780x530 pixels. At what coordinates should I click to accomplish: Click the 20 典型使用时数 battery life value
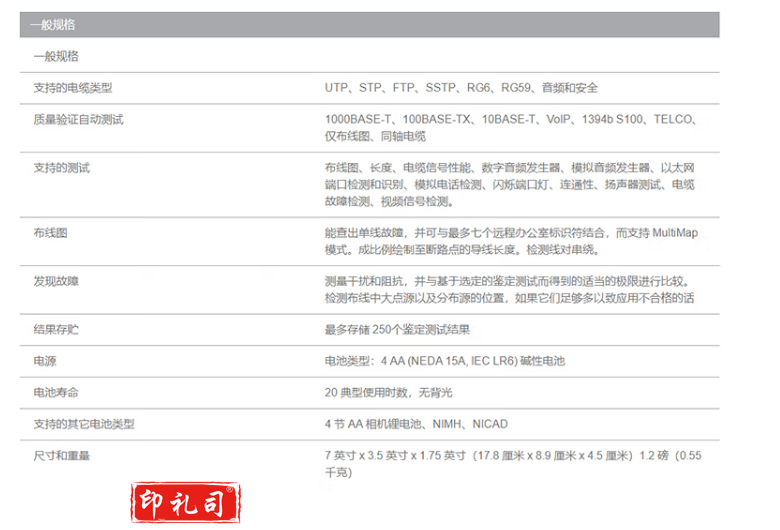pyautogui.click(x=388, y=392)
